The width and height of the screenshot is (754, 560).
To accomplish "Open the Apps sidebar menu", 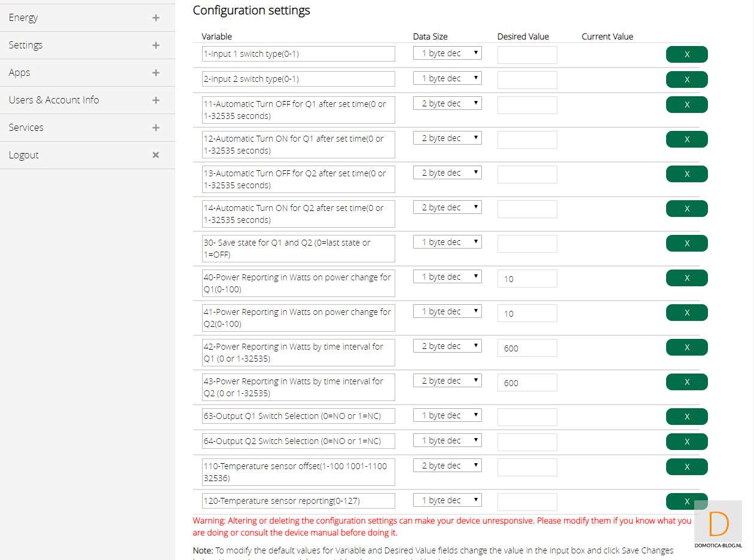I will (20, 73).
